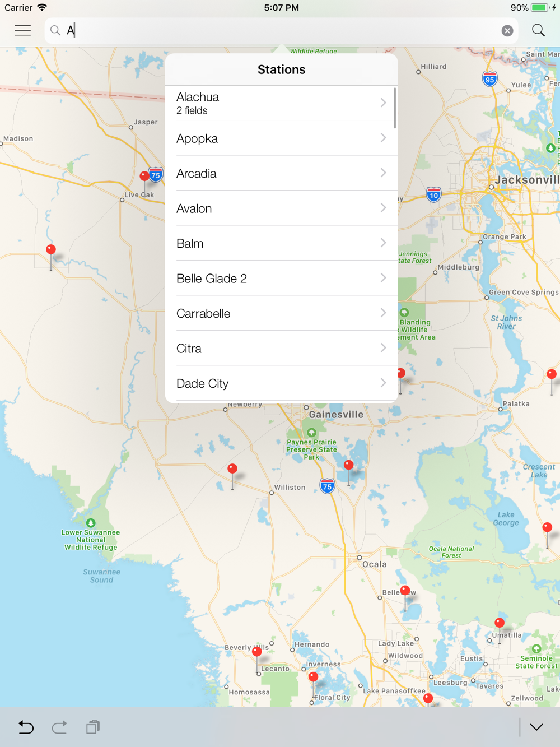Tap the Wi-Fi icon in status bar
The image size is (560, 747).
(42, 8)
